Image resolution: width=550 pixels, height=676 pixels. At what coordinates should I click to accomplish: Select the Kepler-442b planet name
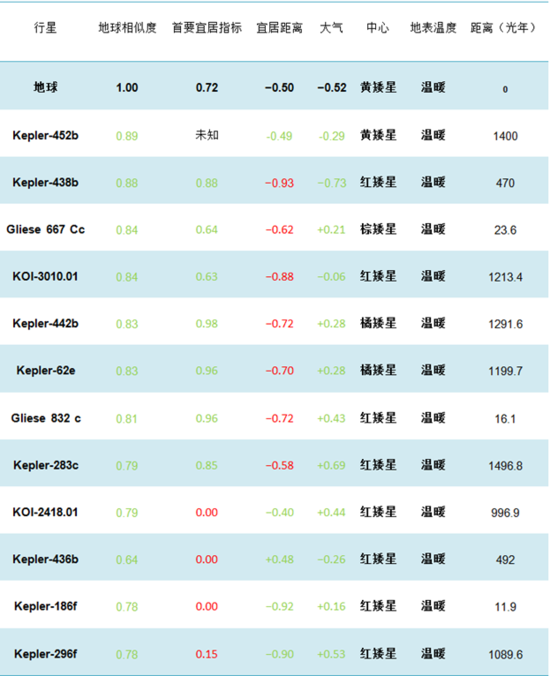[45, 323]
